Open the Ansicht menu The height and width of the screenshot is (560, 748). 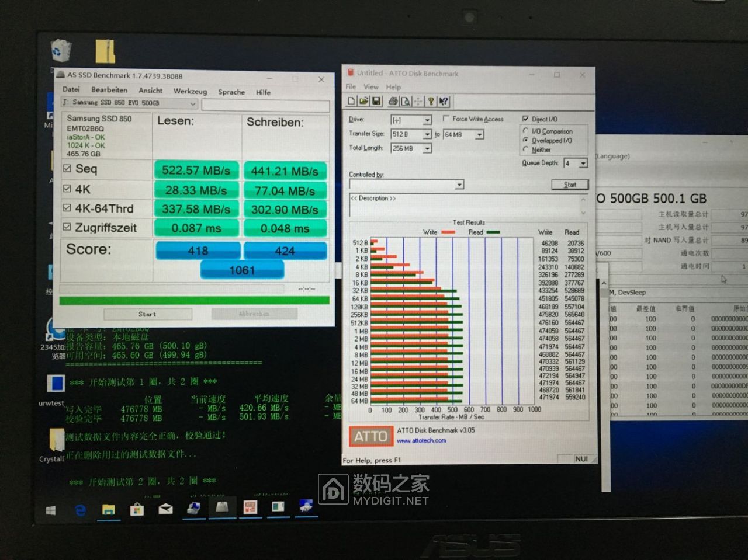(151, 91)
